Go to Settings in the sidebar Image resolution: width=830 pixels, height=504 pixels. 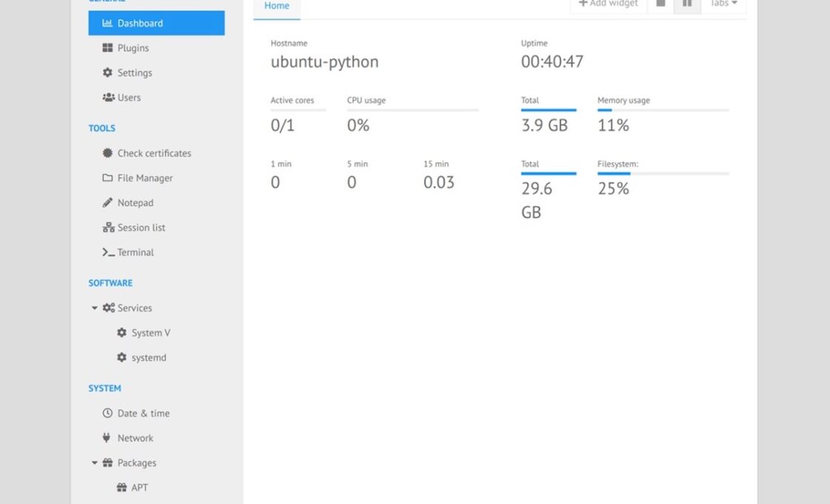134,73
